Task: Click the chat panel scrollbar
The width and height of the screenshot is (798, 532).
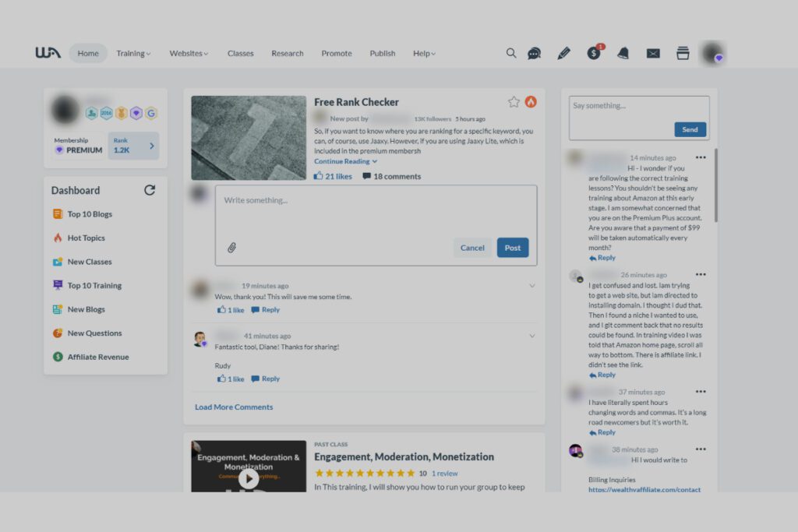Action: [715, 185]
